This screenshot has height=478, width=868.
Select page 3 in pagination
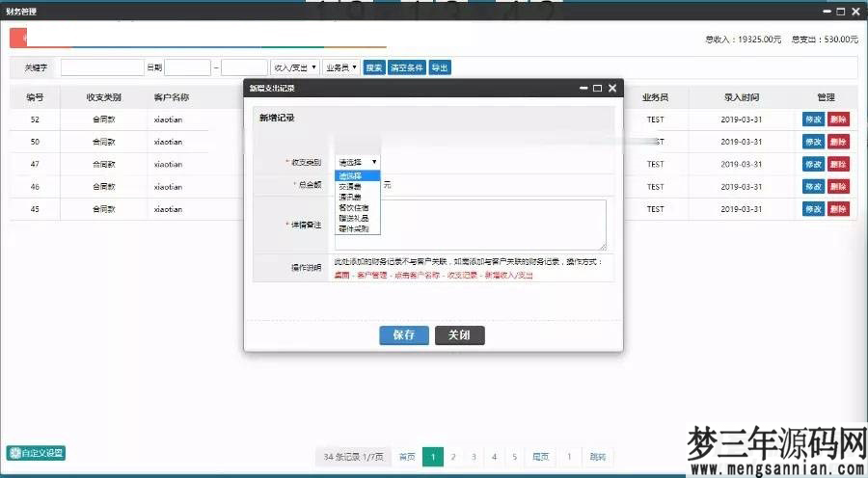[474, 457]
